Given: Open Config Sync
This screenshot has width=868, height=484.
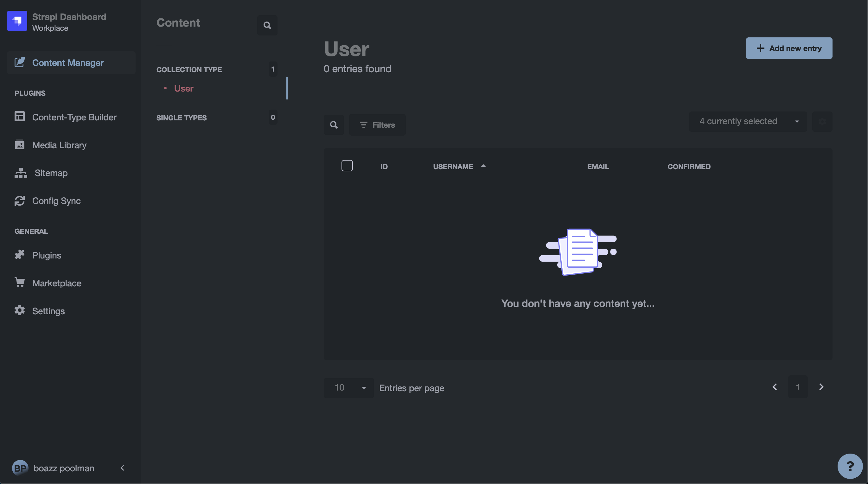Looking at the screenshot, I should (x=56, y=201).
